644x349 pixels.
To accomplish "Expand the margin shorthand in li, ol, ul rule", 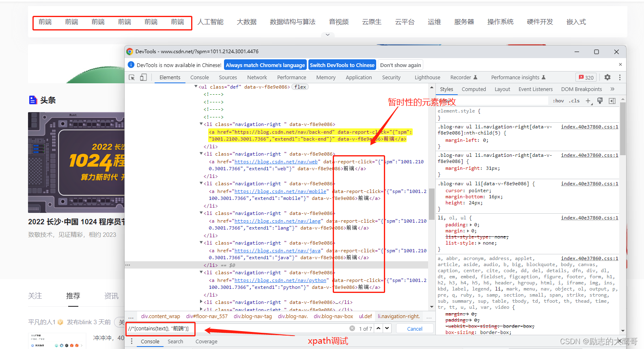I will 468,231.
